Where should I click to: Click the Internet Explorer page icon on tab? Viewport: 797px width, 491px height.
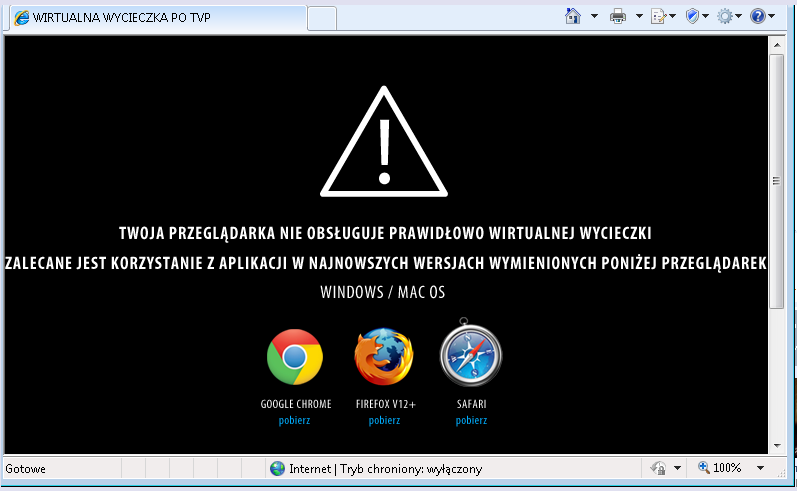[21, 18]
